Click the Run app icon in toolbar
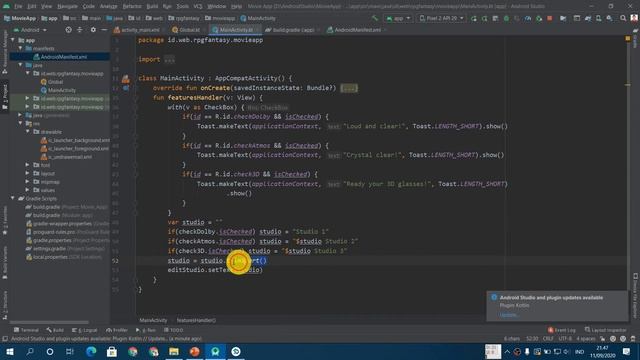The image size is (640, 360). (474, 18)
